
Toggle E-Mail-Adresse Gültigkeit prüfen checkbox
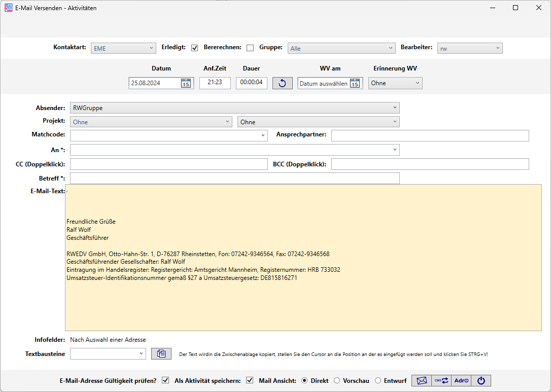(165, 380)
